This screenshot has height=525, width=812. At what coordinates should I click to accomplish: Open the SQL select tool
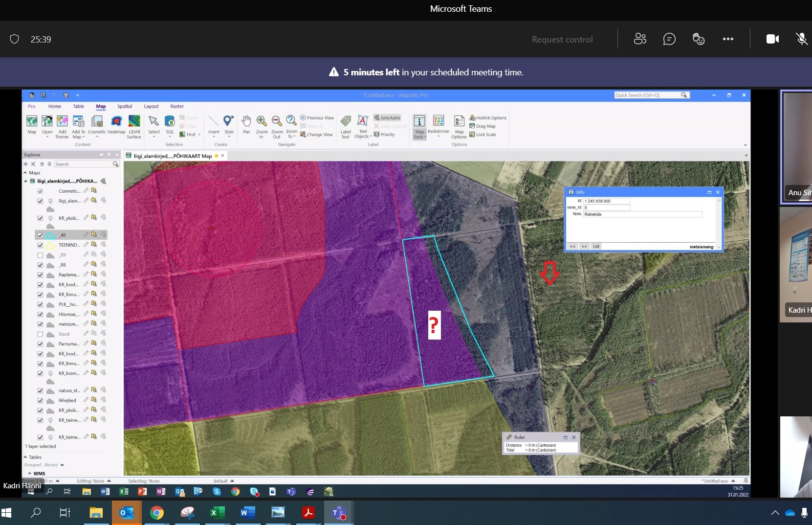pyautogui.click(x=170, y=125)
